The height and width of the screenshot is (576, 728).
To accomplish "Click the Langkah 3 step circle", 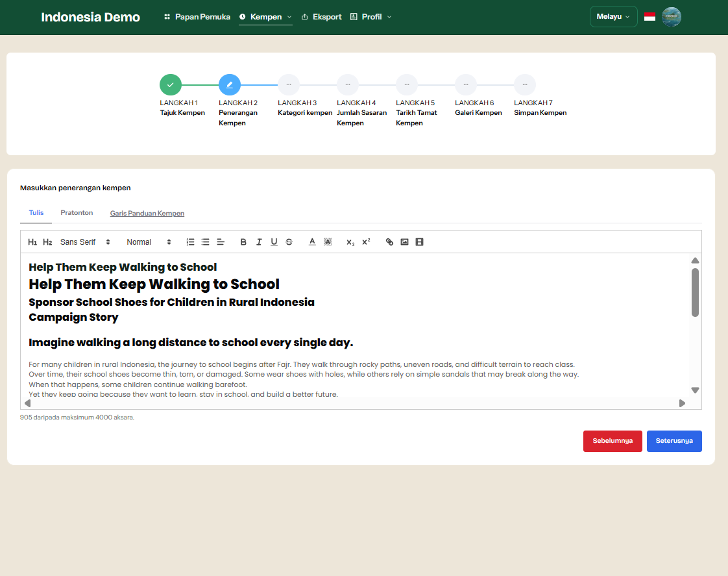I will 289,85.
